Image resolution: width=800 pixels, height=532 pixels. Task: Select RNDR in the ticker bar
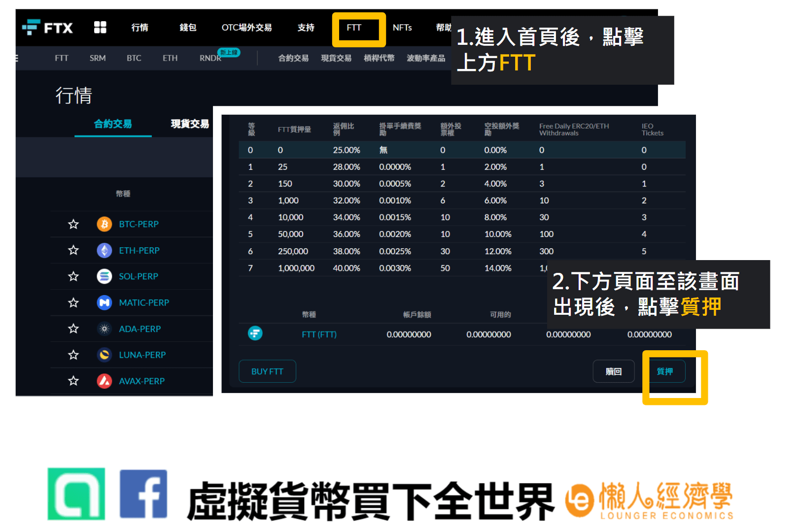point(210,58)
